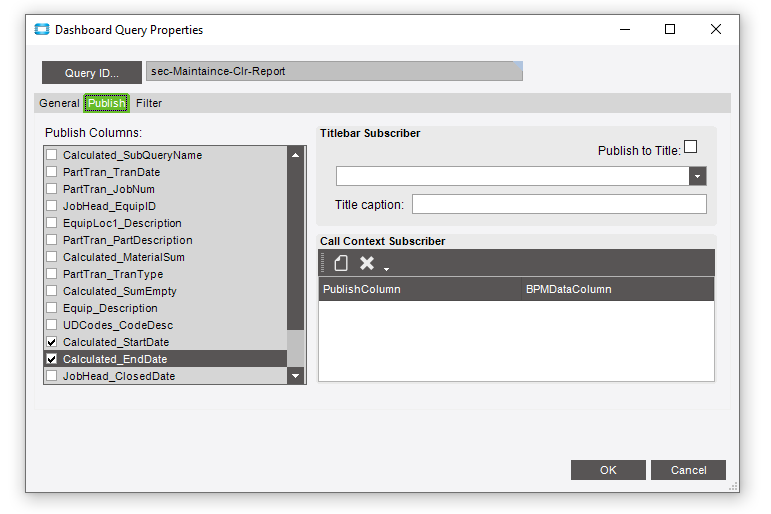
Task: Click the Dashboard Query Properties window icon
Action: click(x=42, y=30)
